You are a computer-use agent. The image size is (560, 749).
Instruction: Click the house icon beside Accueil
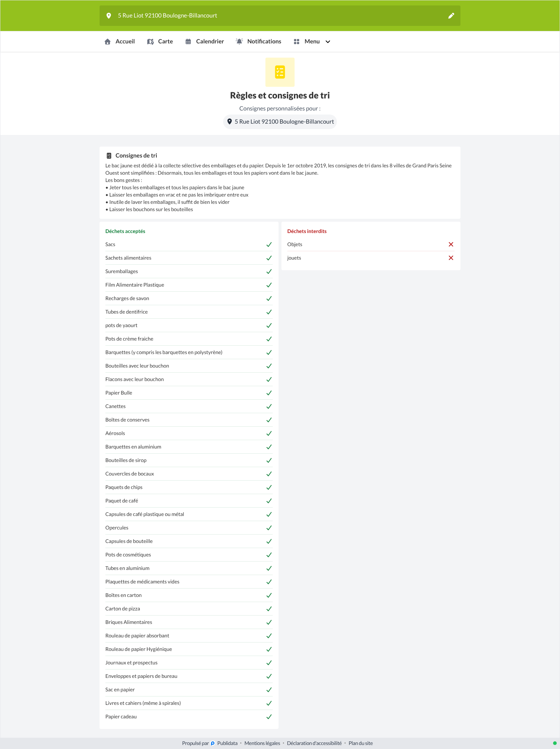point(108,42)
